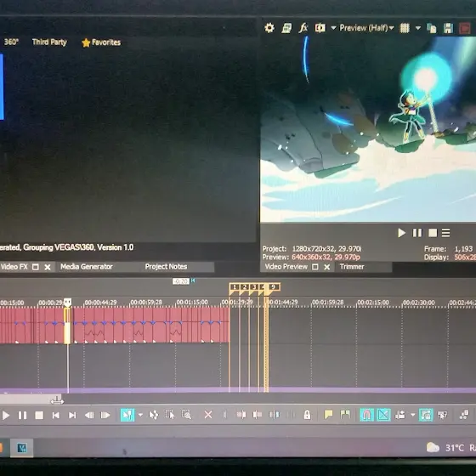This screenshot has width=476, height=476.
Task: Open the Preview (Half) quality dropdown
Action: 366,28
